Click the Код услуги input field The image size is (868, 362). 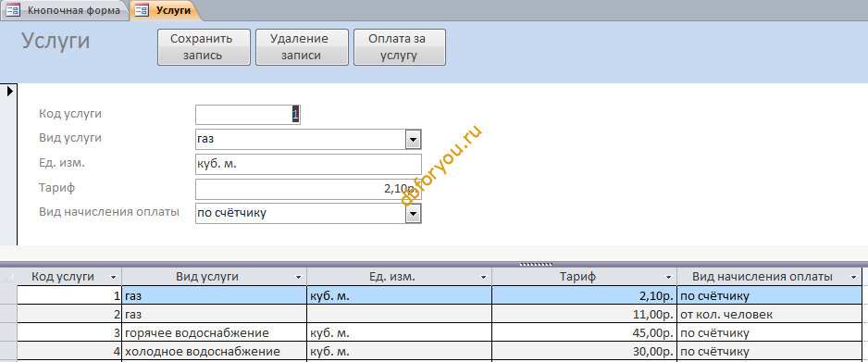(x=247, y=115)
